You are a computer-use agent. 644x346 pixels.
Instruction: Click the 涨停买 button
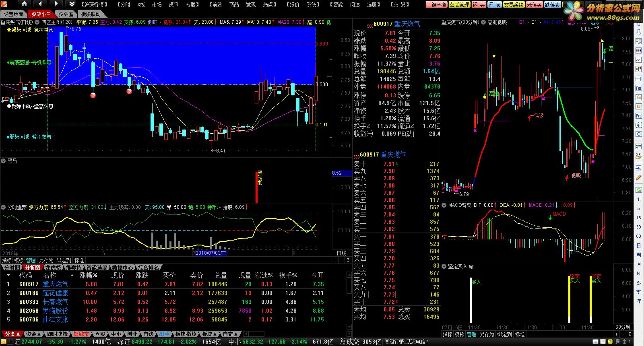[534, 5]
